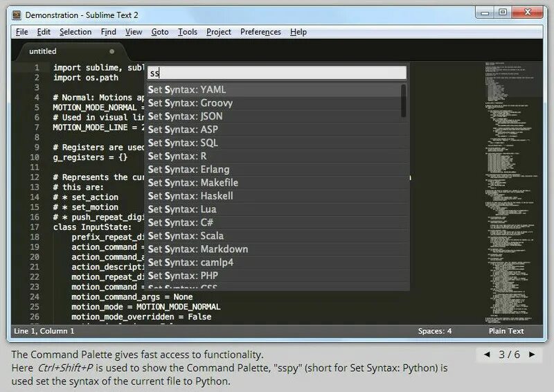Click g_registers = {} code line
Screen dimensions: 554x392
click(90, 157)
